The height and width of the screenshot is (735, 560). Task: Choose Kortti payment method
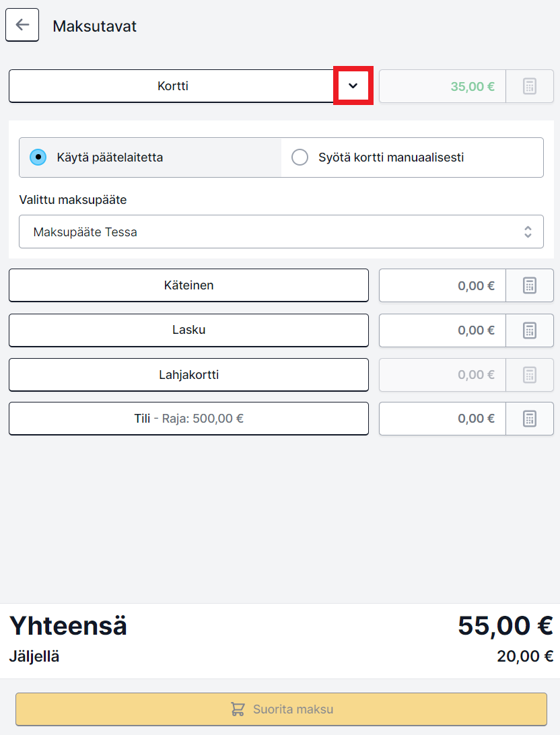172,86
